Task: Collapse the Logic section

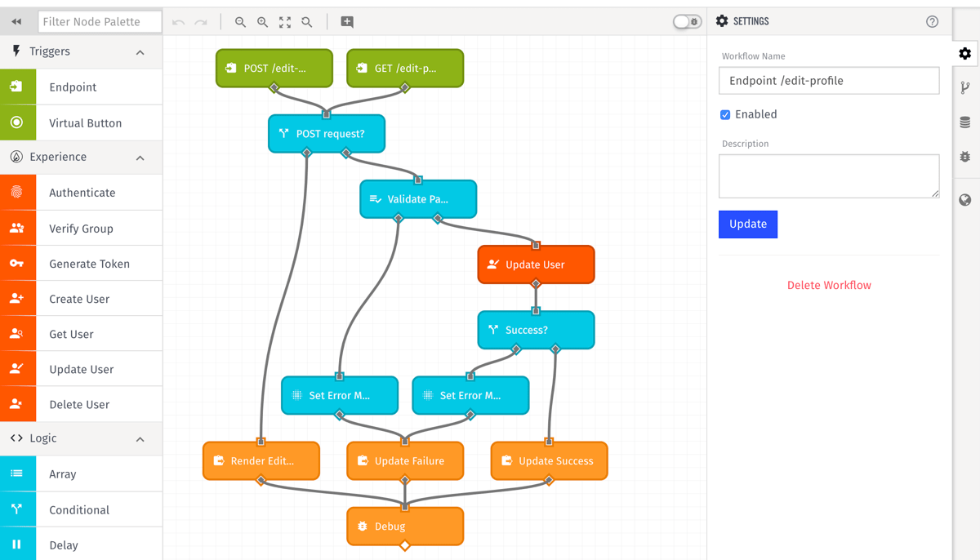Action: pyautogui.click(x=140, y=439)
